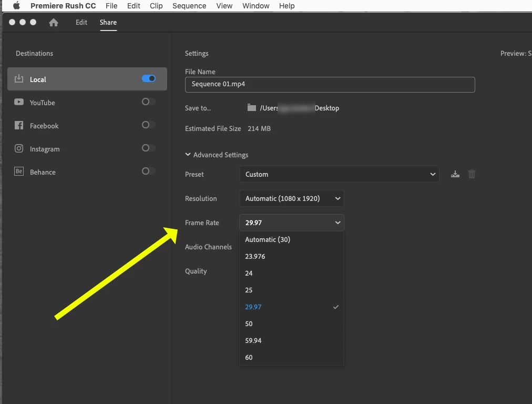Open the Apple menu icon
Screen dimensions: 532x404
16,6
